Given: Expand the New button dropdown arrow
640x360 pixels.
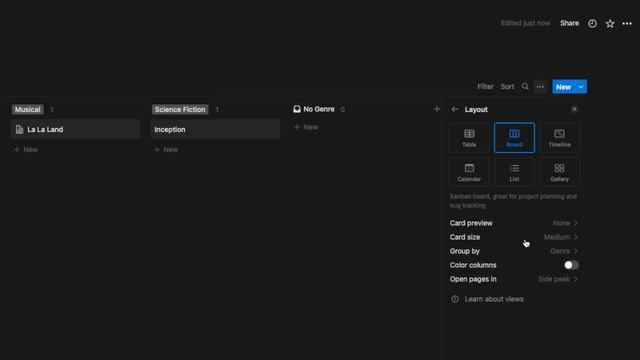Looking at the screenshot, I should point(581,87).
